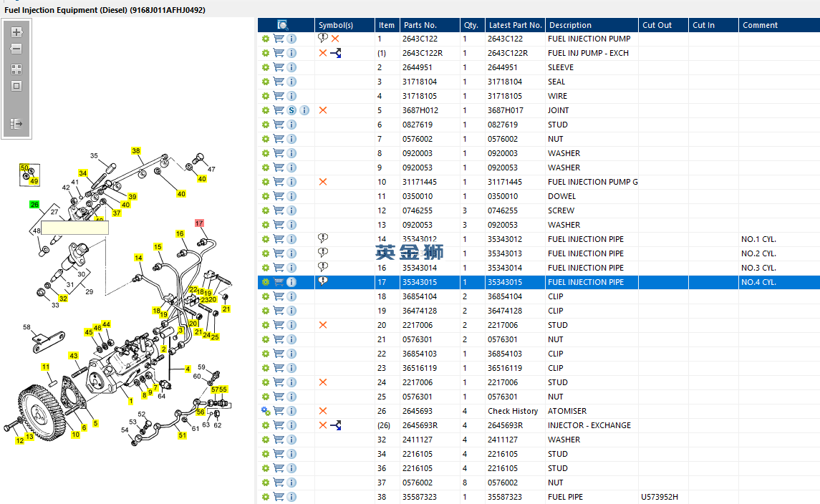The width and height of the screenshot is (820, 504).
Task: Click the info icon on the JOINT row
Action: pyautogui.click(x=304, y=110)
